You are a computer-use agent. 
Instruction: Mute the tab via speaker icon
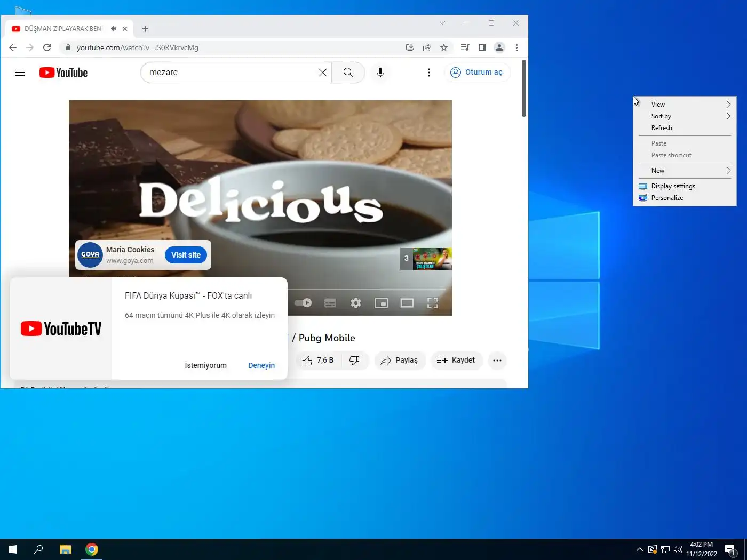click(113, 29)
